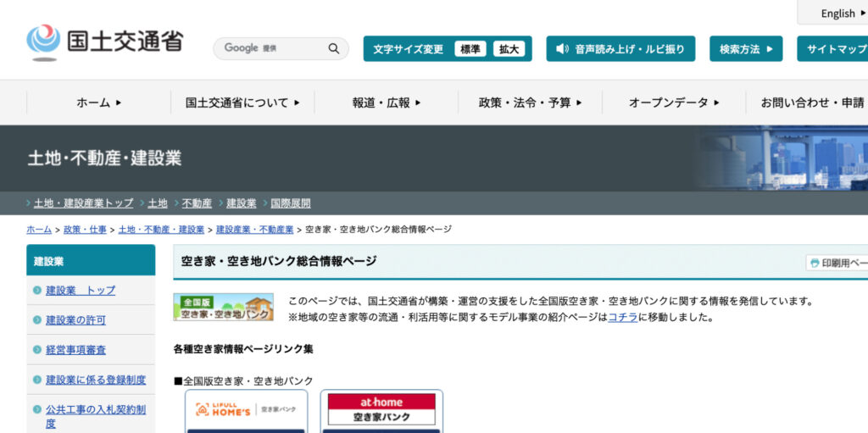Click the arrow after 検索方法
This screenshot has width=868, height=433.
tap(770, 49)
